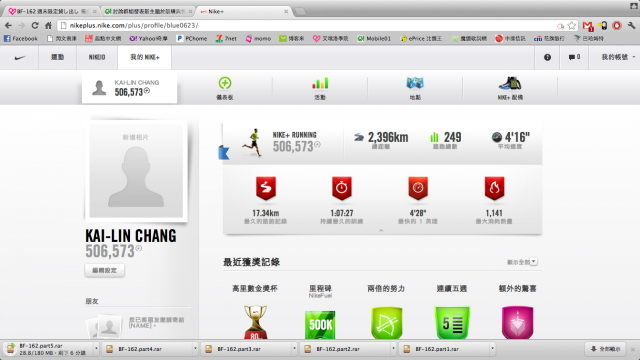Click the most calories 1,141 flame badge
The image size is (640, 360).
[x=494, y=188]
